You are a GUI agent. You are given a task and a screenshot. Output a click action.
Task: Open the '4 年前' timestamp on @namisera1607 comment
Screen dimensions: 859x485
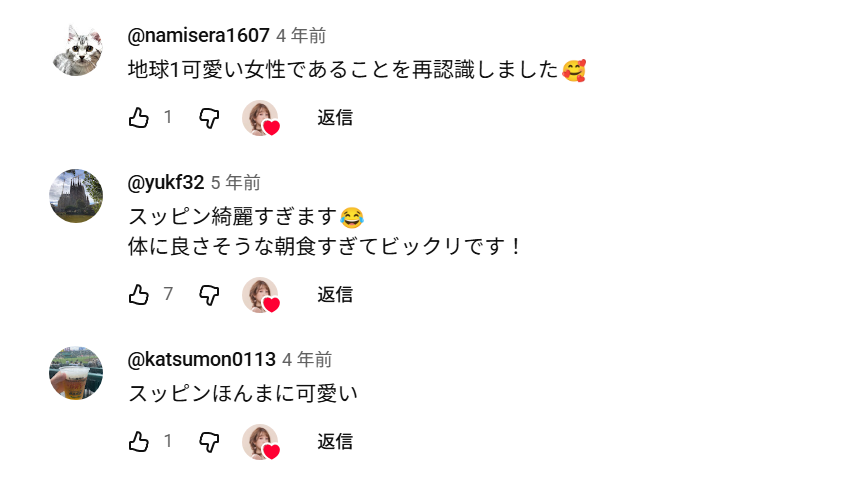pos(301,36)
